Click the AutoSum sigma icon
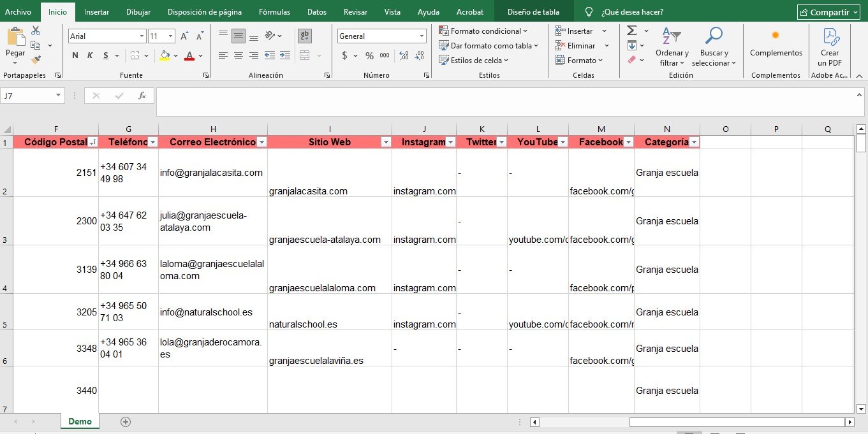 (x=631, y=31)
